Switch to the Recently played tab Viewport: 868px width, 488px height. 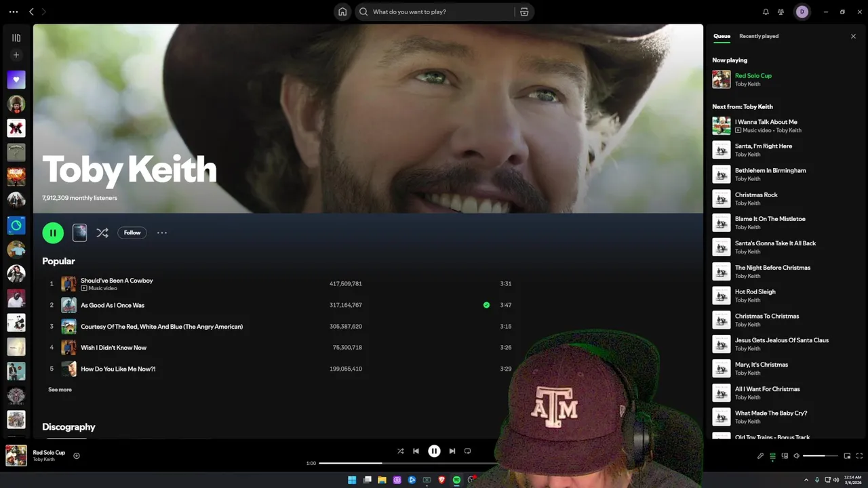pos(759,36)
